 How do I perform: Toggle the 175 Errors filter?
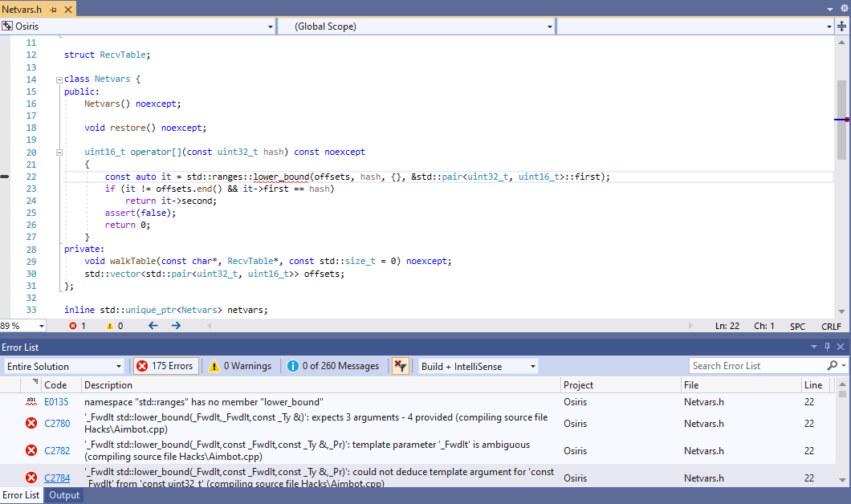pos(166,365)
